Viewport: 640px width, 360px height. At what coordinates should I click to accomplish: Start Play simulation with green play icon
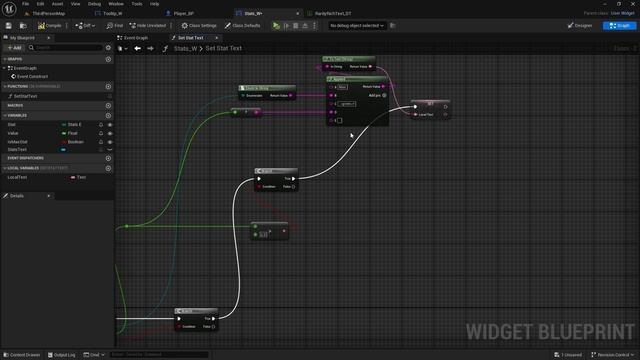click(x=276, y=26)
